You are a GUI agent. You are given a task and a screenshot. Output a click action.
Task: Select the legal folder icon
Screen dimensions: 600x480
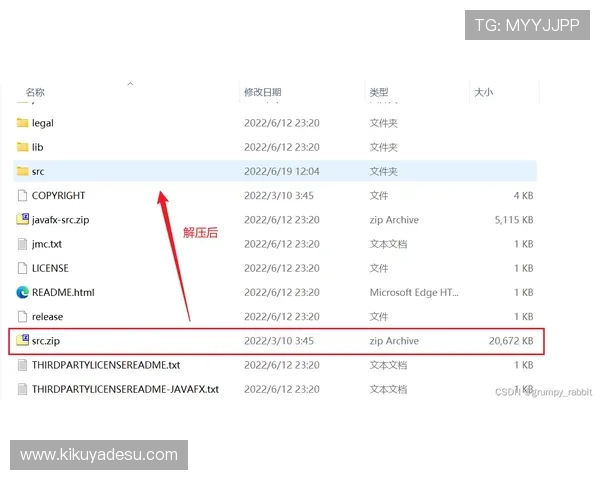click(x=23, y=123)
